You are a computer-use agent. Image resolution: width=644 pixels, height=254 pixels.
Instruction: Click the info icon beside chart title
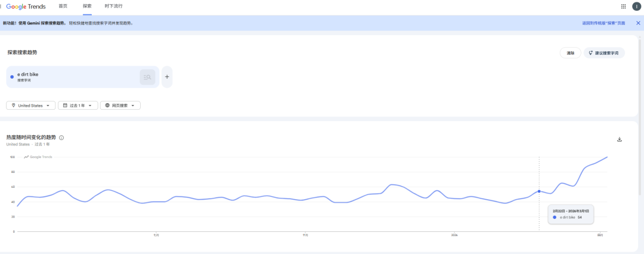click(x=61, y=138)
